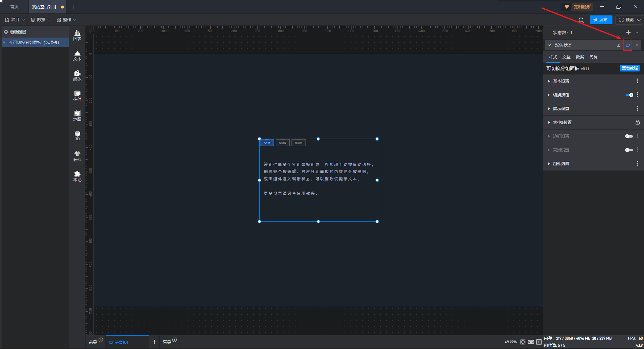The height and width of the screenshot is (349, 644).
Task: Select 按钮2 tab in the canvas panel
Action: tap(282, 143)
